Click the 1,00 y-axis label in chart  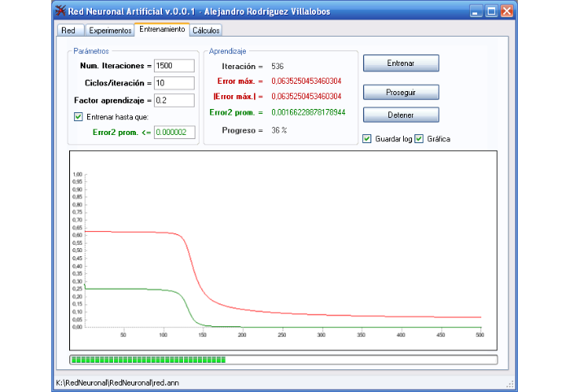pyautogui.click(x=77, y=175)
